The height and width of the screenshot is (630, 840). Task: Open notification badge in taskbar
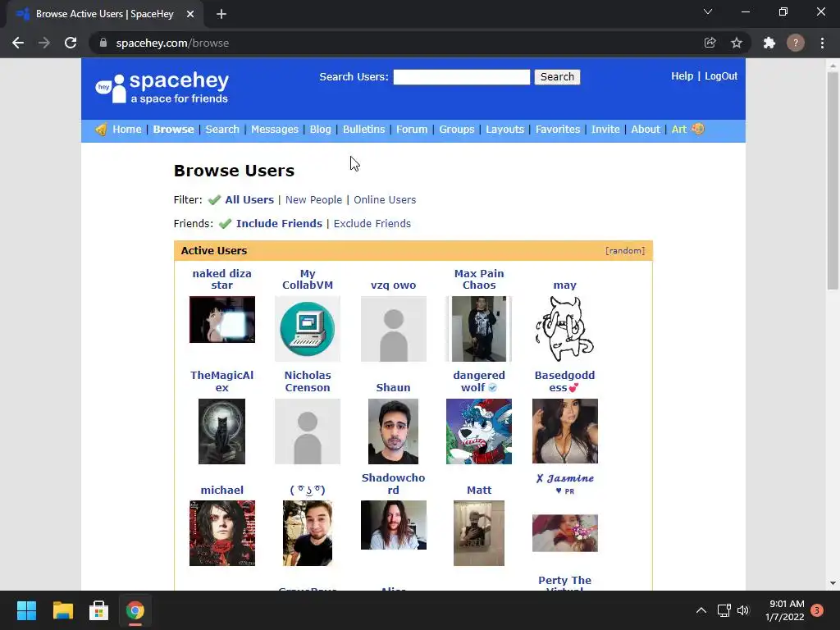click(x=817, y=610)
